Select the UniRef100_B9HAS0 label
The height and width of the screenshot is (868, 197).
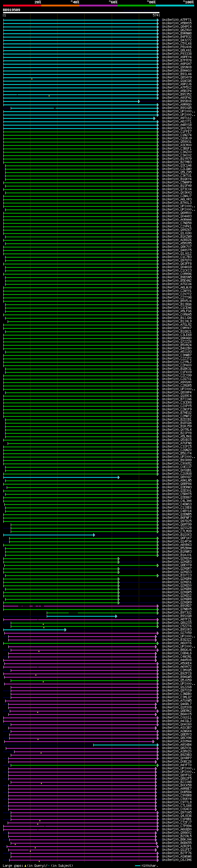point(177,71)
